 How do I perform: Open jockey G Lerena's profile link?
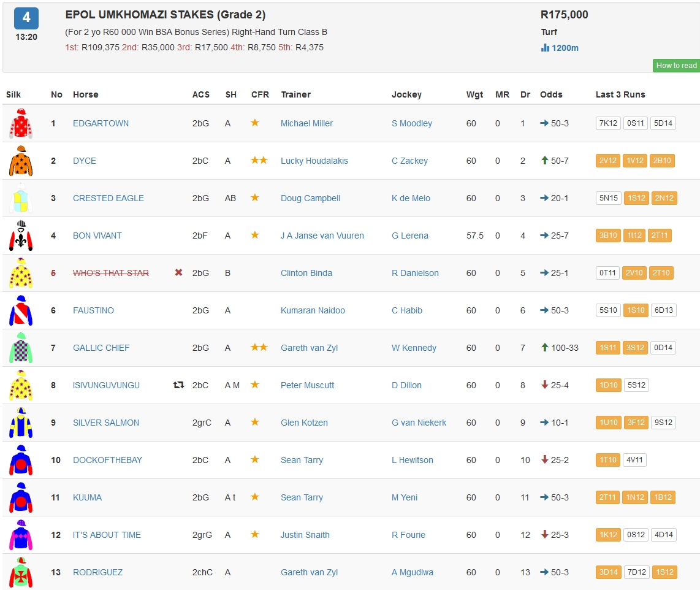(x=409, y=236)
